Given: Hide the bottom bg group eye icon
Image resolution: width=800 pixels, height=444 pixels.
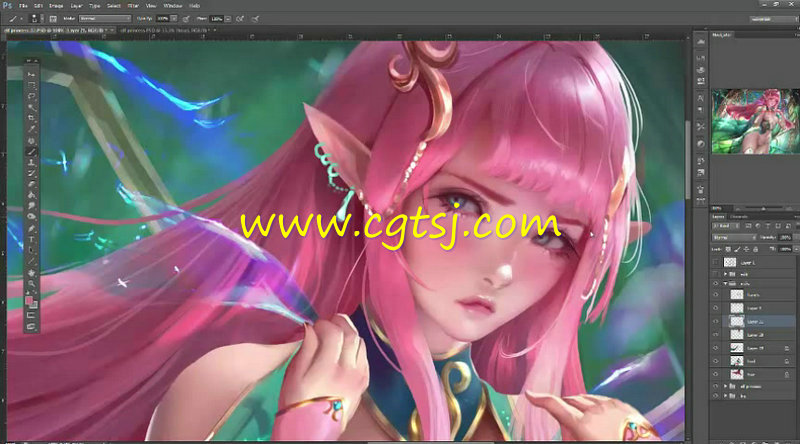Looking at the screenshot, I should click(x=715, y=396).
